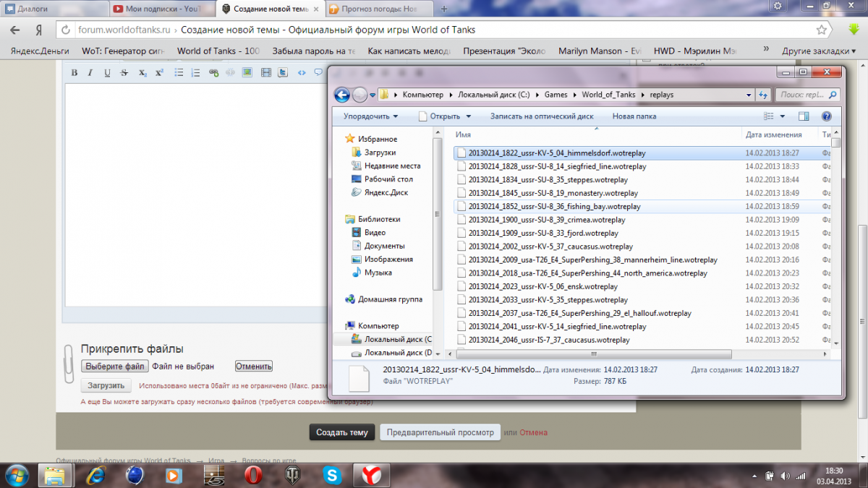The height and width of the screenshot is (488, 868).
Task: Click the insert code icon in editor
Action: 301,73
